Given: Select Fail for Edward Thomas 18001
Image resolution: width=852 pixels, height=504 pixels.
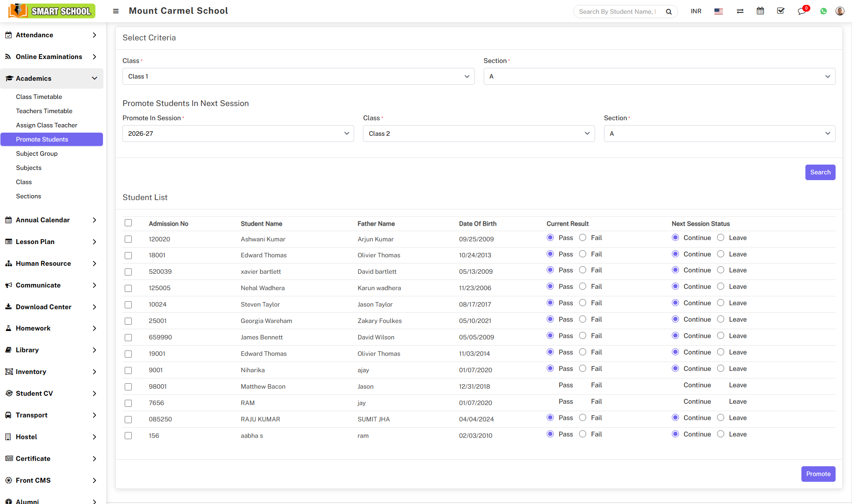Looking at the screenshot, I should click(x=583, y=254).
